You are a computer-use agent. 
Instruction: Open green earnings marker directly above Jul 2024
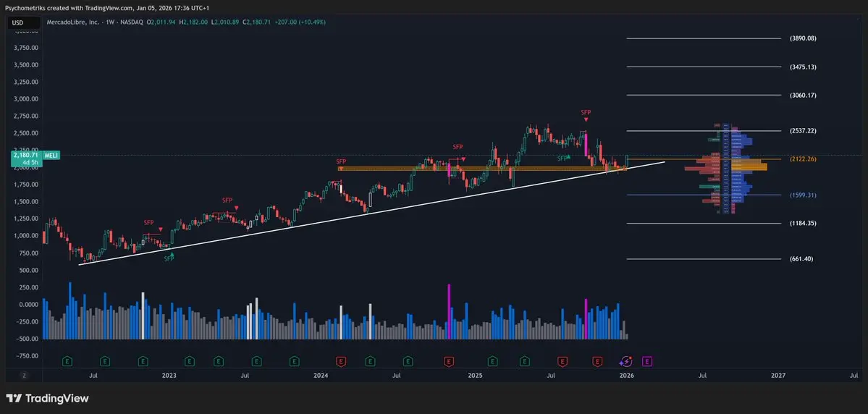(408, 361)
